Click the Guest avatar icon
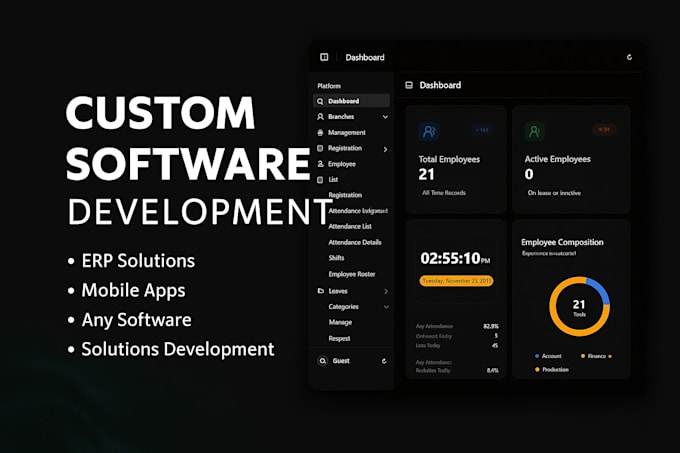Screen dimensions: 680x453 pyautogui.click(x=322, y=361)
